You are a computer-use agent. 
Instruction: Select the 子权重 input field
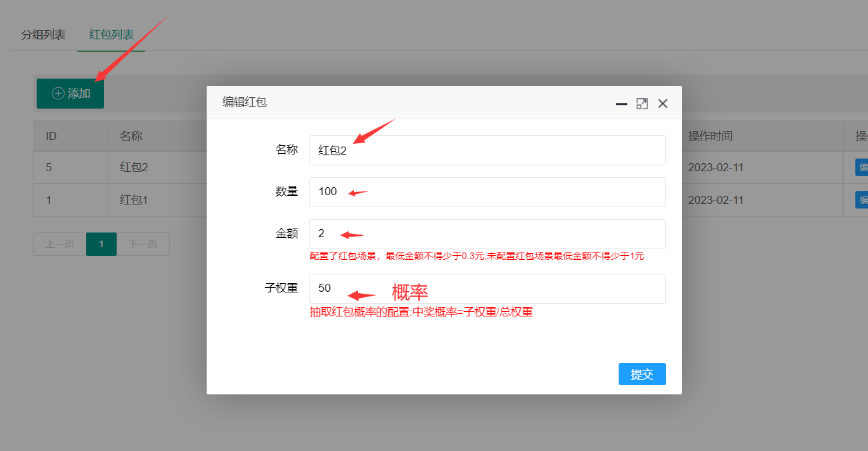[487, 288]
